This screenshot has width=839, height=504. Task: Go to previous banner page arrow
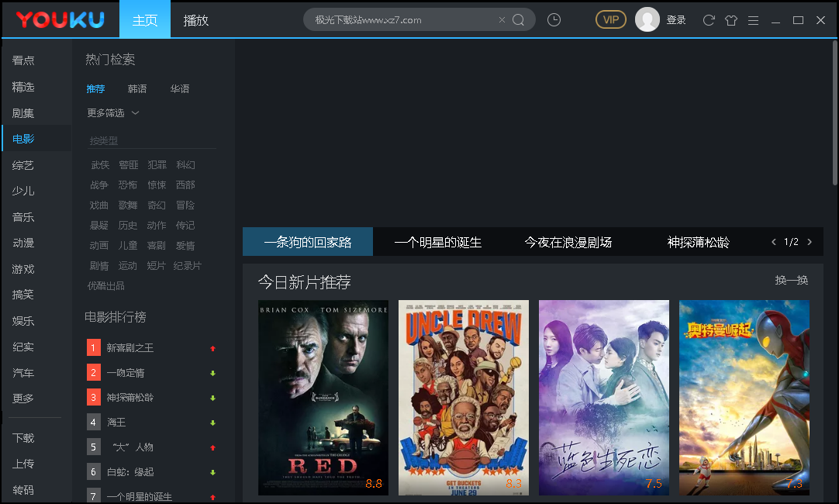pos(773,242)
